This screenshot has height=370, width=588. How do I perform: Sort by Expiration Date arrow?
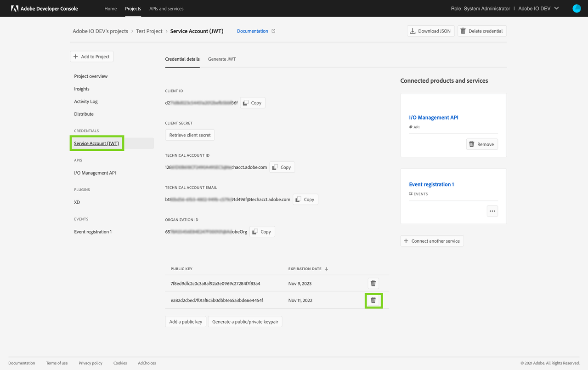click(x=327, y=269)
